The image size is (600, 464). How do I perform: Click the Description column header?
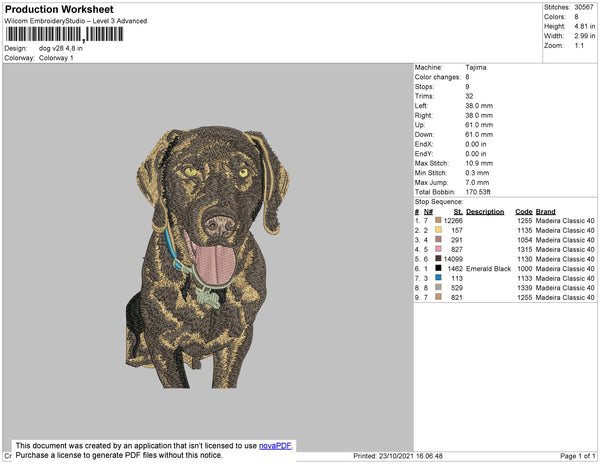point(485,212)
